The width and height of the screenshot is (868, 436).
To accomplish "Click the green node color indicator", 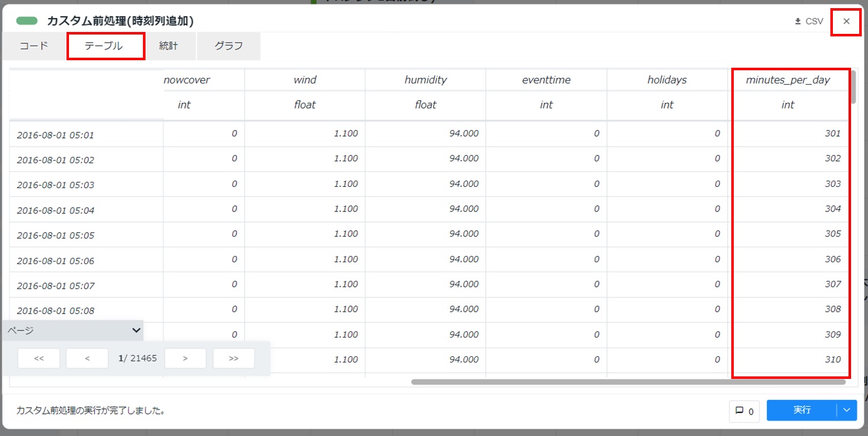I will point(28,21).
